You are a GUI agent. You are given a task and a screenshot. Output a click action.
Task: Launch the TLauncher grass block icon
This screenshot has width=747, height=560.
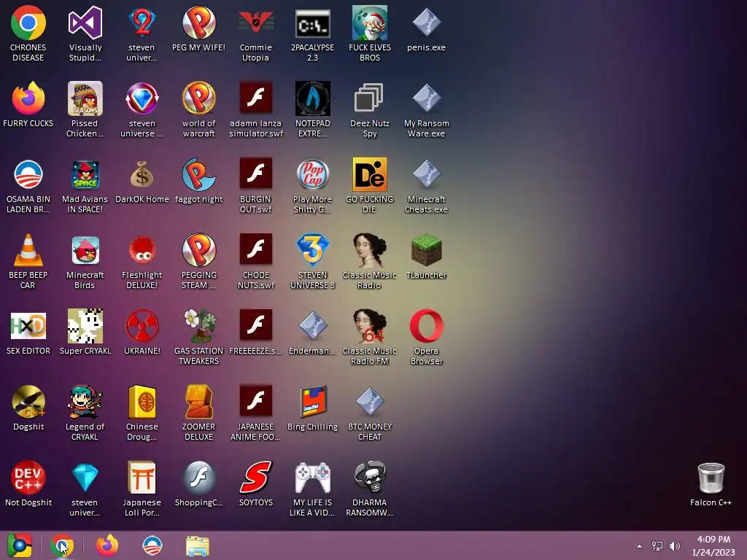point(426,249)
